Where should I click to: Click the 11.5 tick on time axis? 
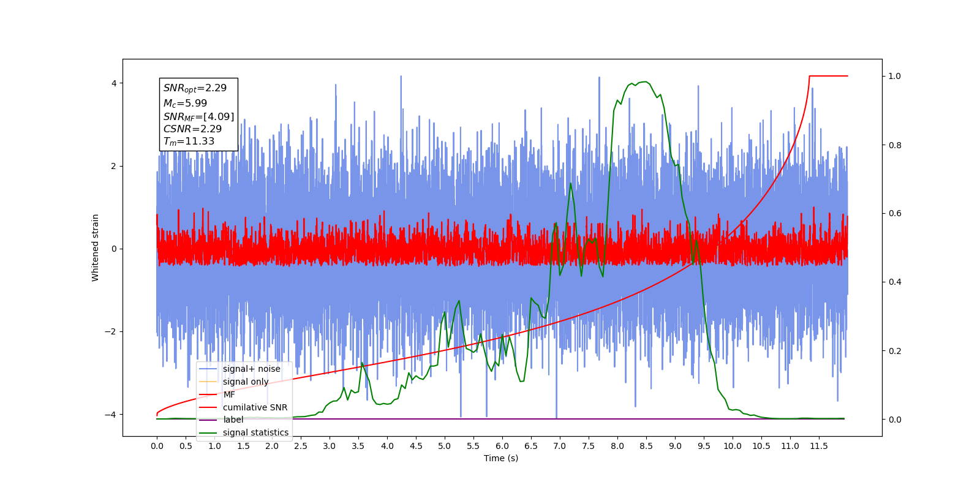click(x=819, y=446)
